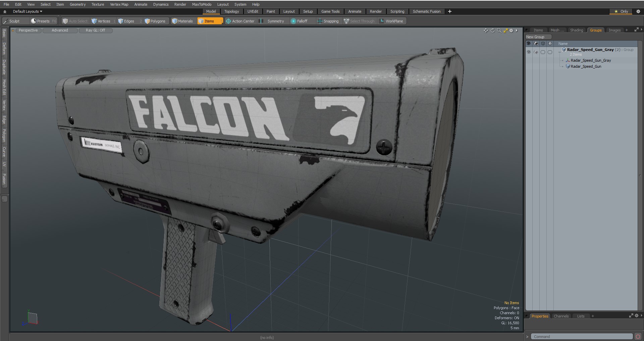Select the Radar_Speed_Gun_Gray locator item
644x341 pixels.
[590, 60]
